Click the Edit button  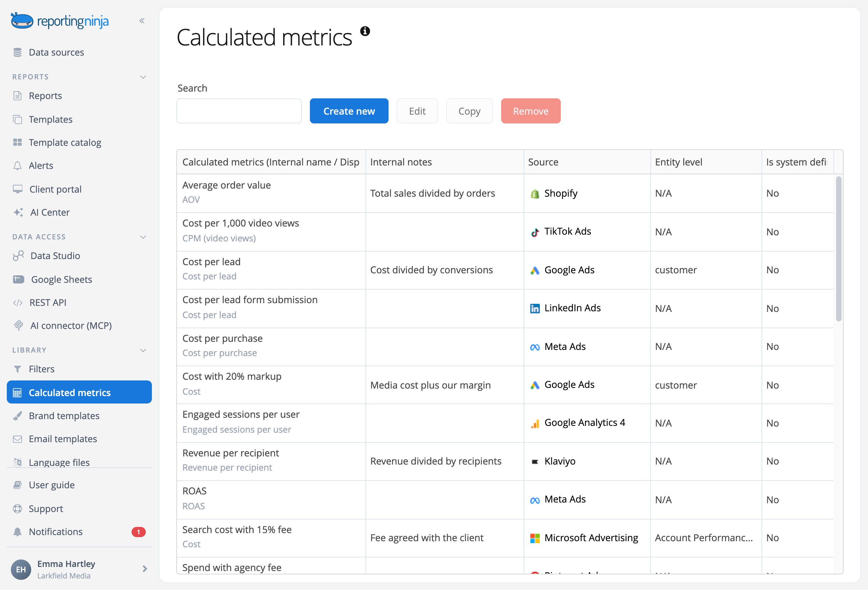tap(417, 111)
